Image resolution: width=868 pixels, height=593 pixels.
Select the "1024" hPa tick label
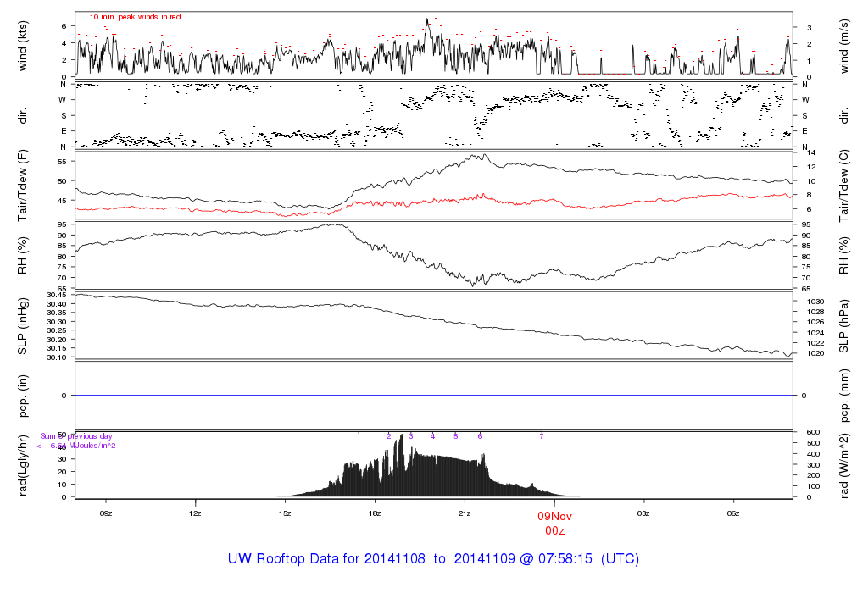coord(815,333)
